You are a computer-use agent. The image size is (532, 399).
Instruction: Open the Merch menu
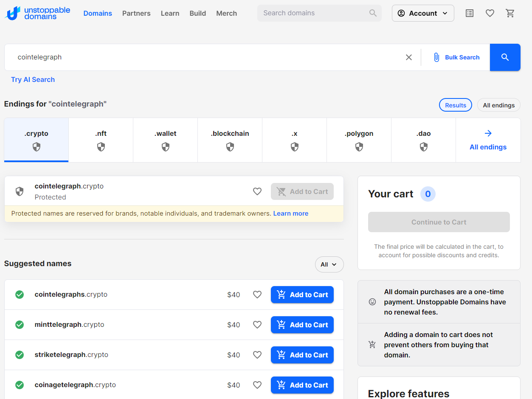click(227, 13)
